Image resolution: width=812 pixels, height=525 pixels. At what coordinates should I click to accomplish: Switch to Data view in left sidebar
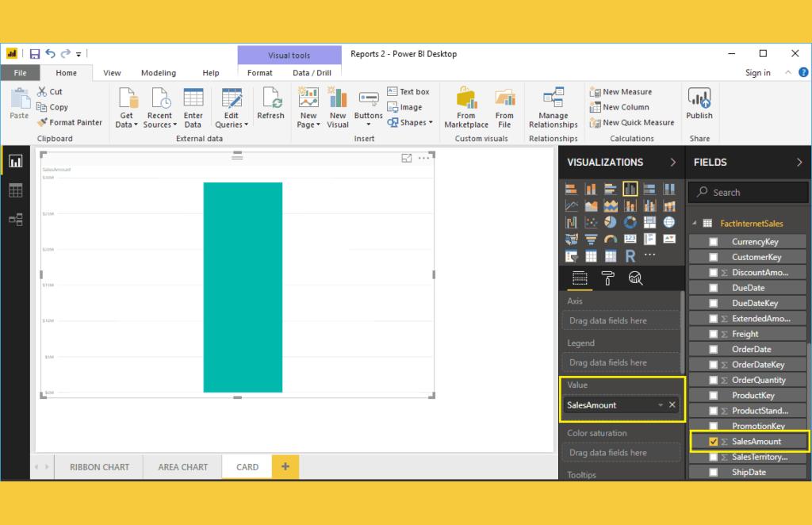[16, 190]
